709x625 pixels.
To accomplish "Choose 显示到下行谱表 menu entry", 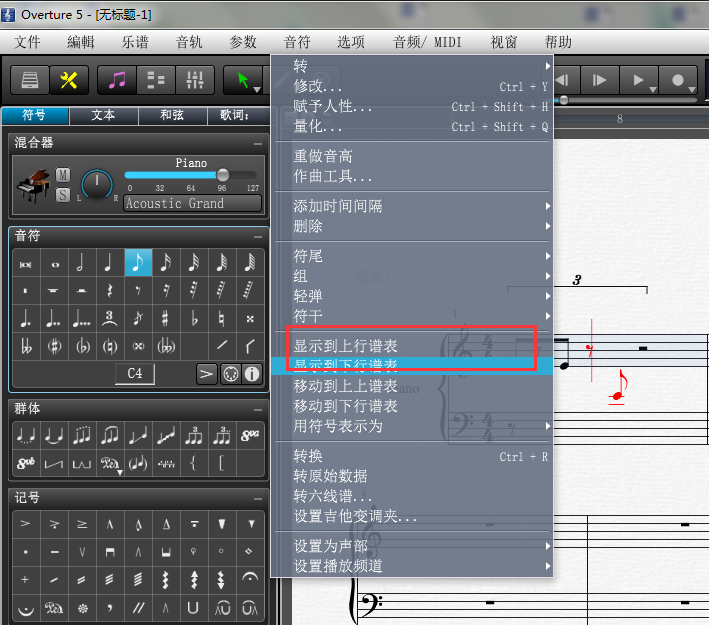I will pyautogui.click(x=412, y=366).
